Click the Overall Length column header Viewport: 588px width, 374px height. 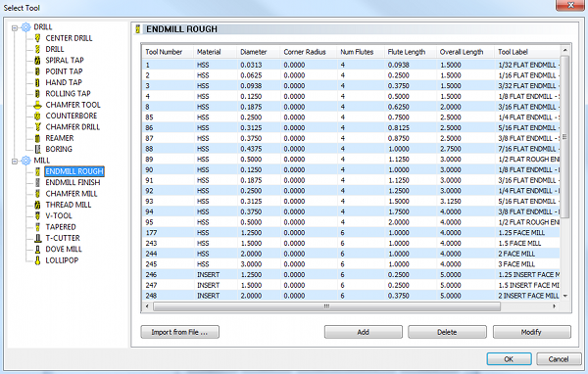click(465, 52)
